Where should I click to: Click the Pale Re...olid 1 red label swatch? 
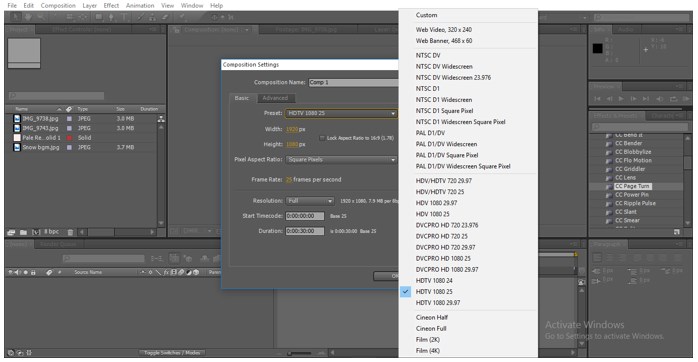coord(69,138)
